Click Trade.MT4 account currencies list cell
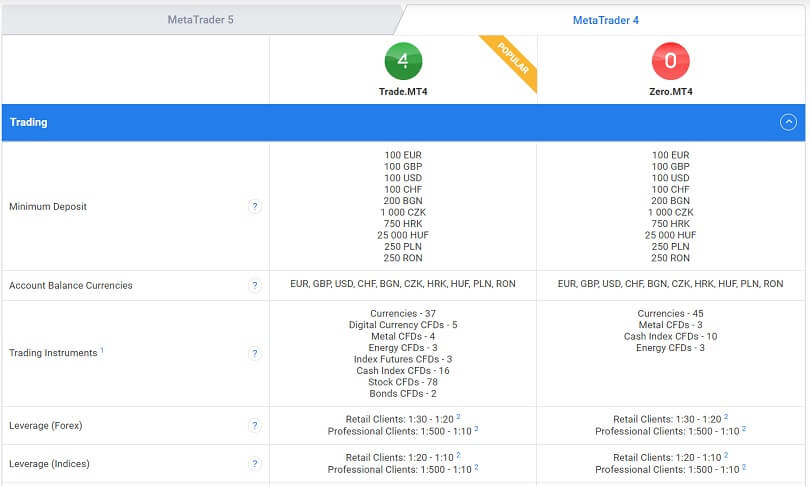 click(403, 284)
